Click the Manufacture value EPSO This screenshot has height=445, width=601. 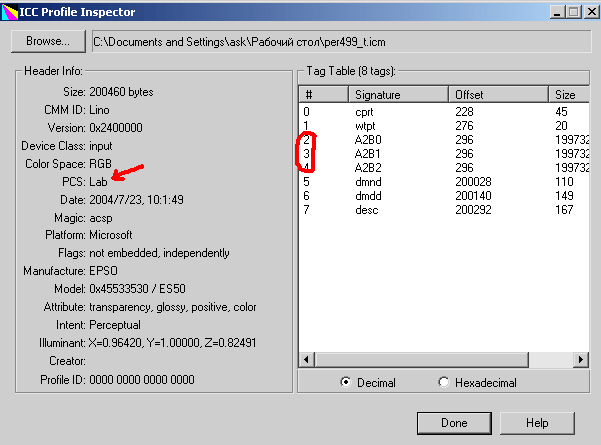coord(103,271)
